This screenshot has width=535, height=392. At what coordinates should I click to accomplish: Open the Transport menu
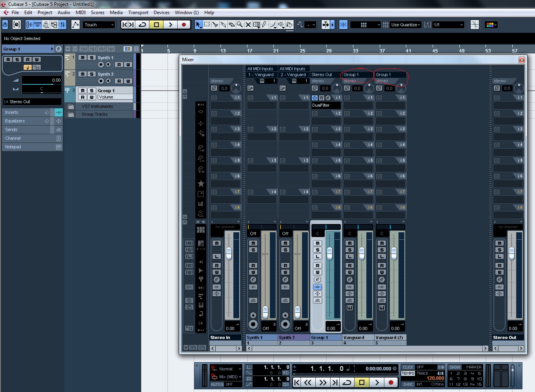[138, 13]
